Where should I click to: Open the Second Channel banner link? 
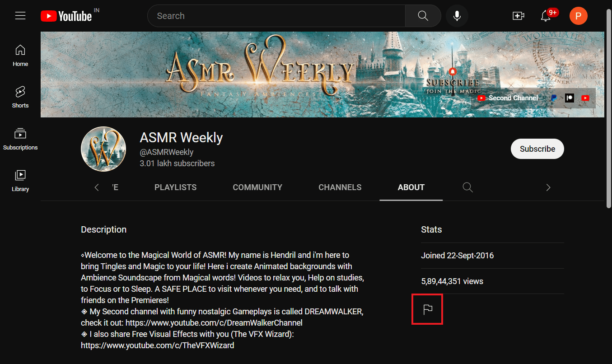point(509,98)
